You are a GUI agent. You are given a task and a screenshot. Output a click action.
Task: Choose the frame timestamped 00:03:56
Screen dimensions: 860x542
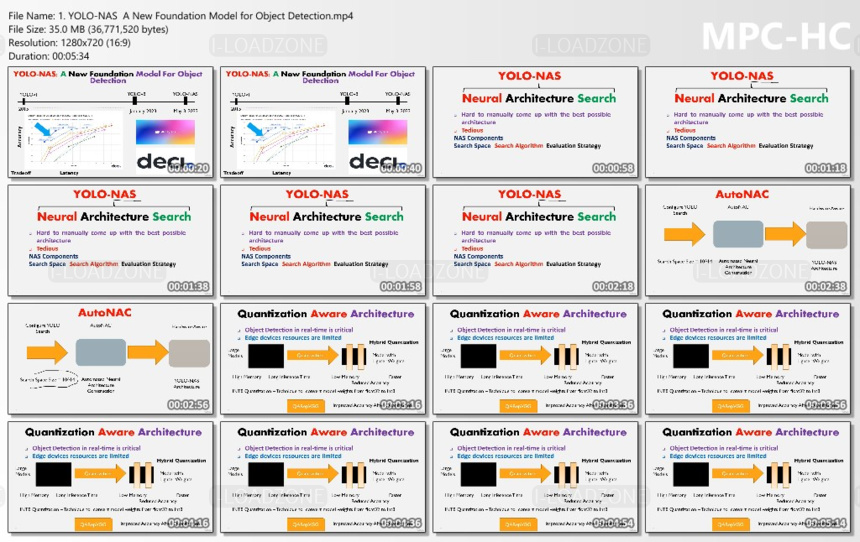click(x=748, y=359)
